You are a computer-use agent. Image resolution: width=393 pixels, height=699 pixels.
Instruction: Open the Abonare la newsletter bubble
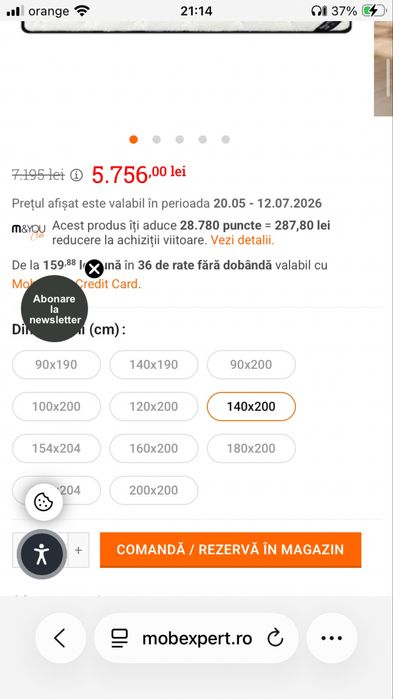[54, 309]
